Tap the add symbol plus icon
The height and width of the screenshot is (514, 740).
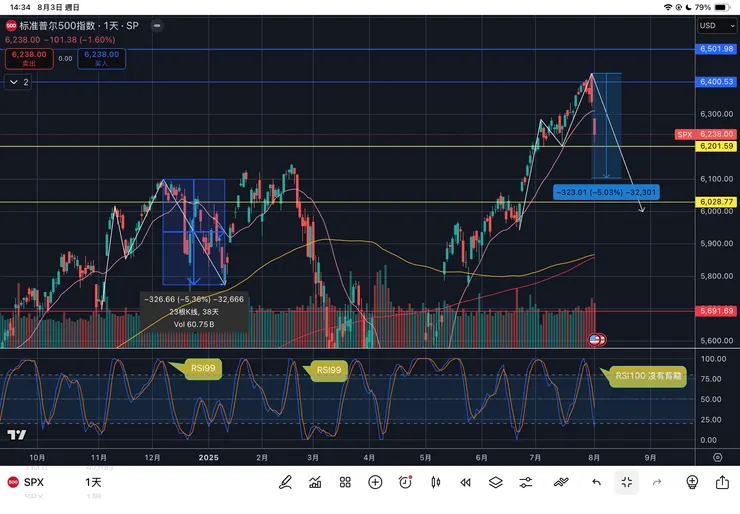375,482
